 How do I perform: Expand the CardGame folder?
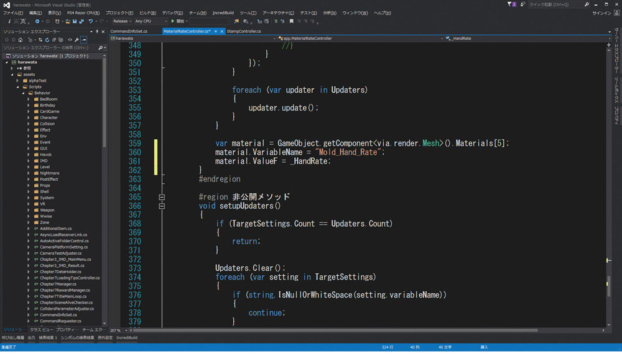point(29,112)
